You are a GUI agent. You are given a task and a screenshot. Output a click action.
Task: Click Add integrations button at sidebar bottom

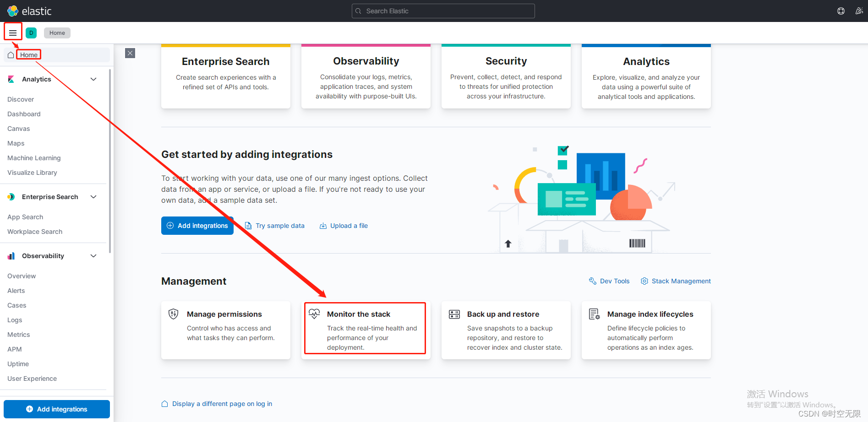tap(57, 409)
